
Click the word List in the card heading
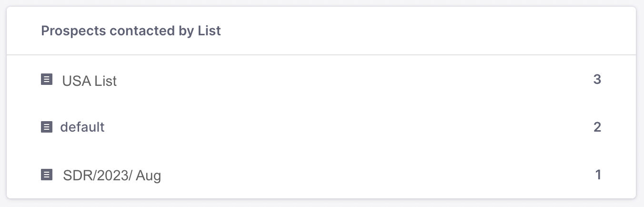pos(210,31)
